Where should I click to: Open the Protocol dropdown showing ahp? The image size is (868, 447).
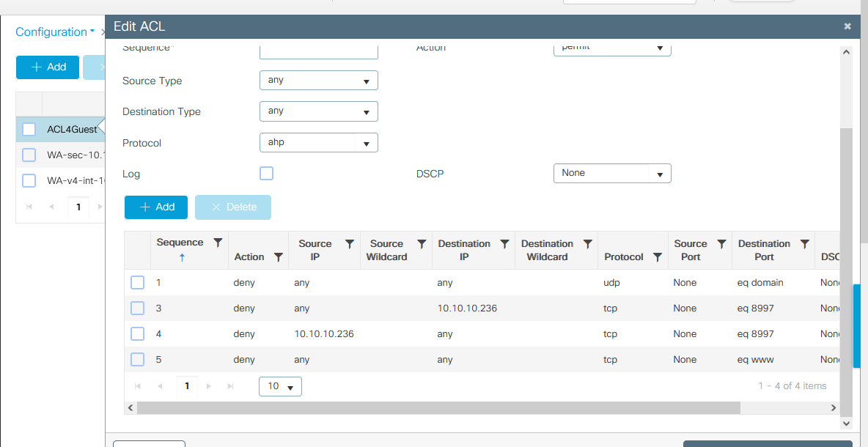[319, 142]
